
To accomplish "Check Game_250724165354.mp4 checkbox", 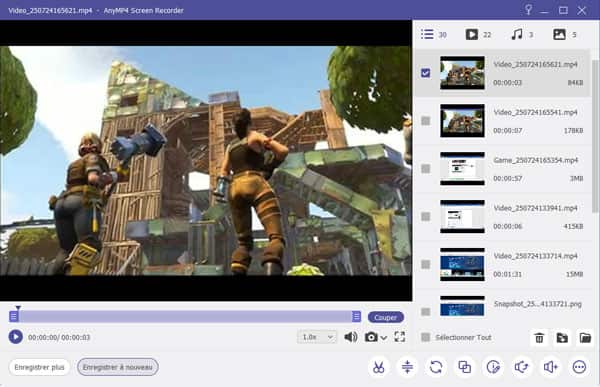I will (426, 169).
